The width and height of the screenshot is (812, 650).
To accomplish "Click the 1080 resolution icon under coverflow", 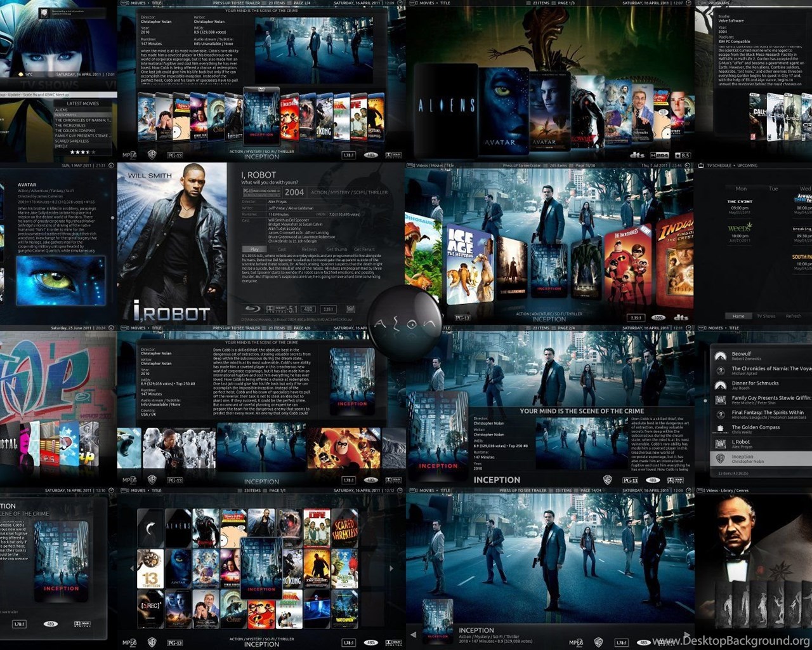I will 658,317.
